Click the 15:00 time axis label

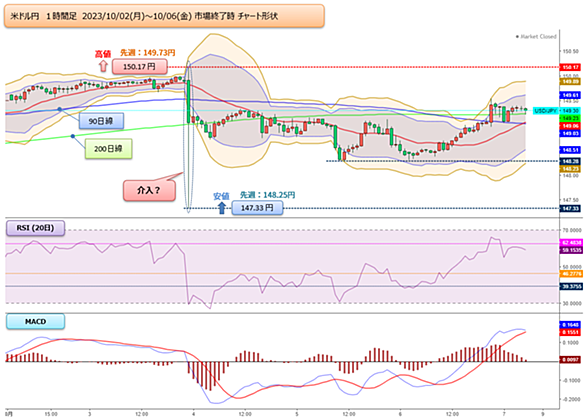click(51, 414)
